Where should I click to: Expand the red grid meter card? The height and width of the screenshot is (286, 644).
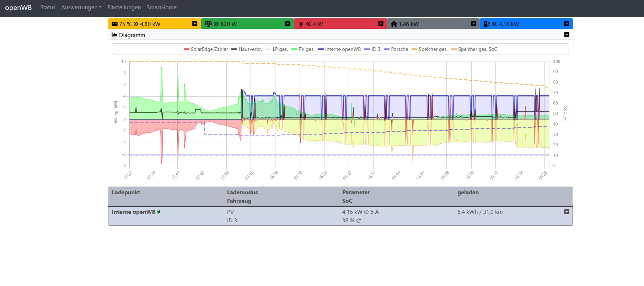pos(381,23)
